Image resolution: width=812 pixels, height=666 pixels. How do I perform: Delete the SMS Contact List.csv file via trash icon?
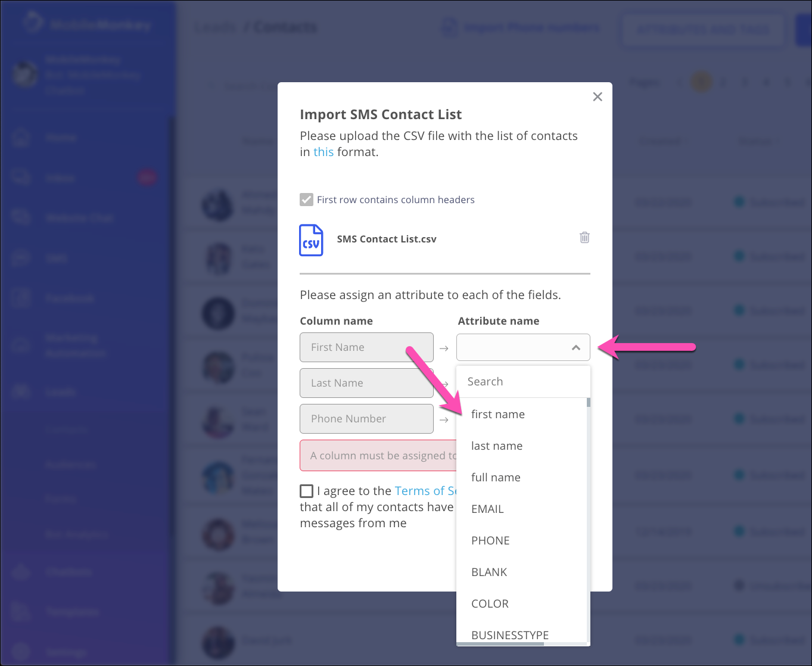click(584, 237)
